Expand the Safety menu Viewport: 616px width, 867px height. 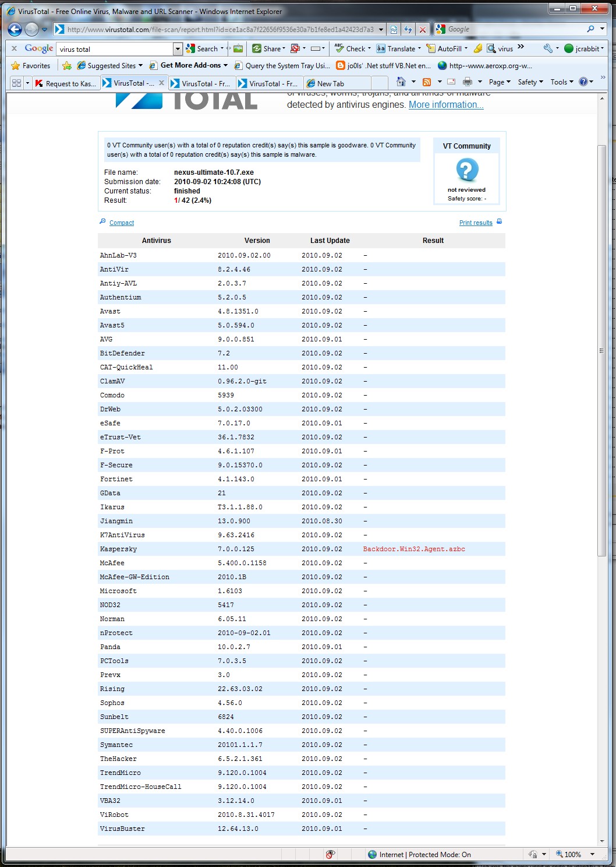[x=530, y=82]
